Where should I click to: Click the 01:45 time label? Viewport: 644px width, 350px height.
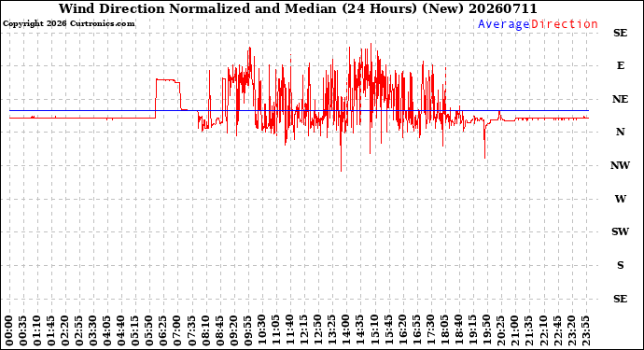[51, 330]
